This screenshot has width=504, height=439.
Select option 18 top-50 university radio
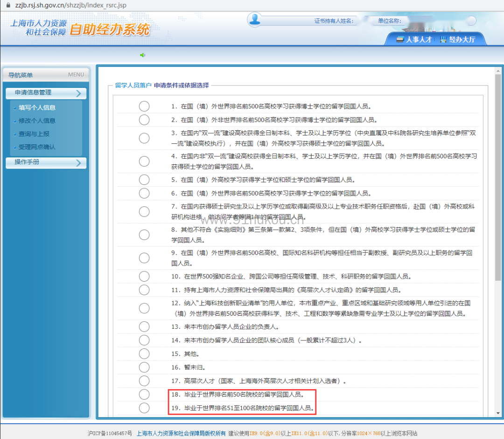point(144,395)
